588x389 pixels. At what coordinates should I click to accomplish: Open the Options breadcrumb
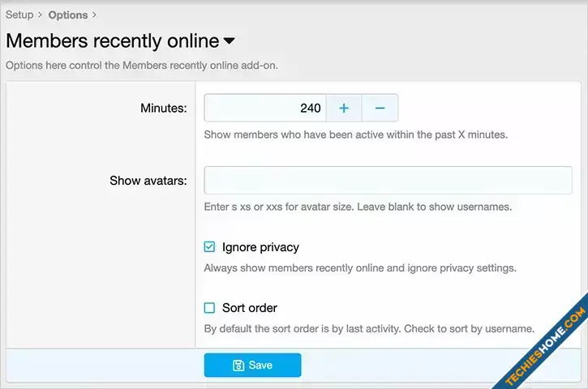point(68,15)
